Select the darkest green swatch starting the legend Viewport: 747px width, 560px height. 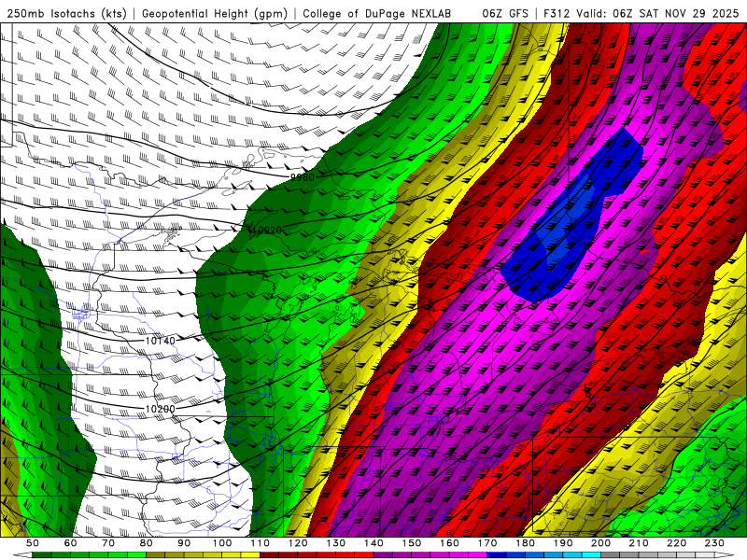[x=42, y=555]
